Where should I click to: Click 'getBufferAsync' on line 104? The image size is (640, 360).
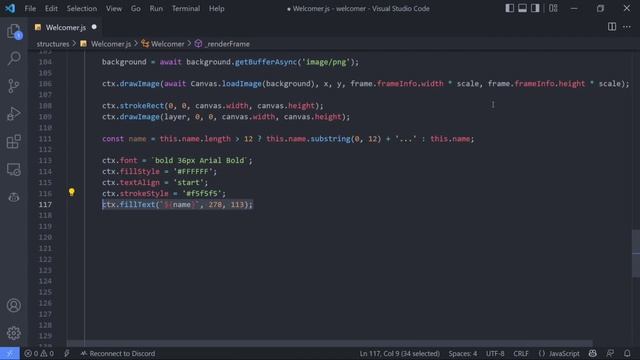tap(266, 62)
